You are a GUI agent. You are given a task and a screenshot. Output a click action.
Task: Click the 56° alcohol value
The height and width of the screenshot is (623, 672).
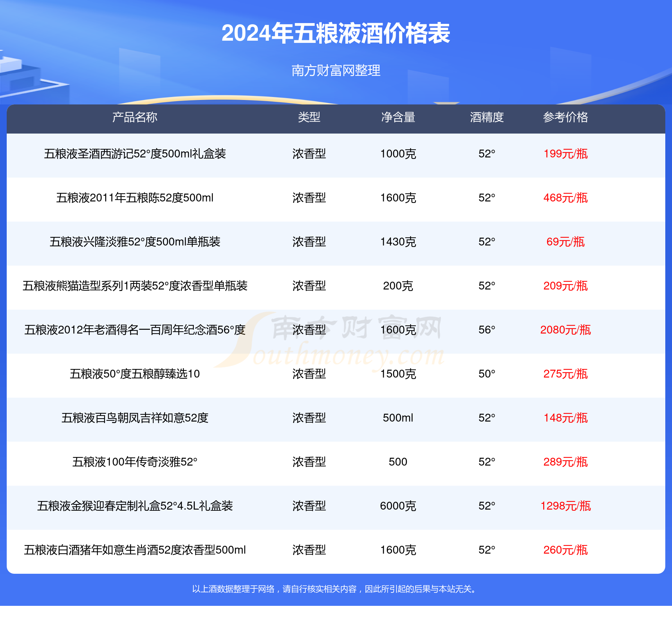pyautogui.click(x=487, y=330)
